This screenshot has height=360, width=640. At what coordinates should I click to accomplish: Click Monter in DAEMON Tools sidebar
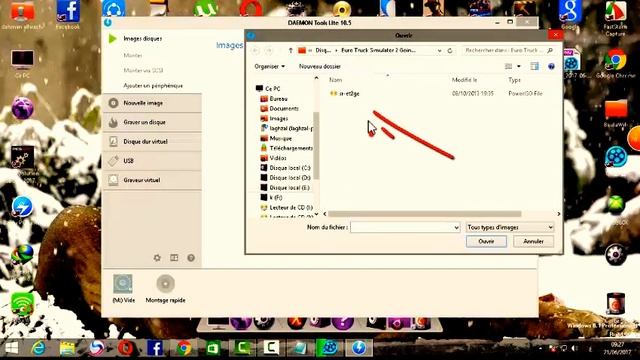[x=133, y=55]
